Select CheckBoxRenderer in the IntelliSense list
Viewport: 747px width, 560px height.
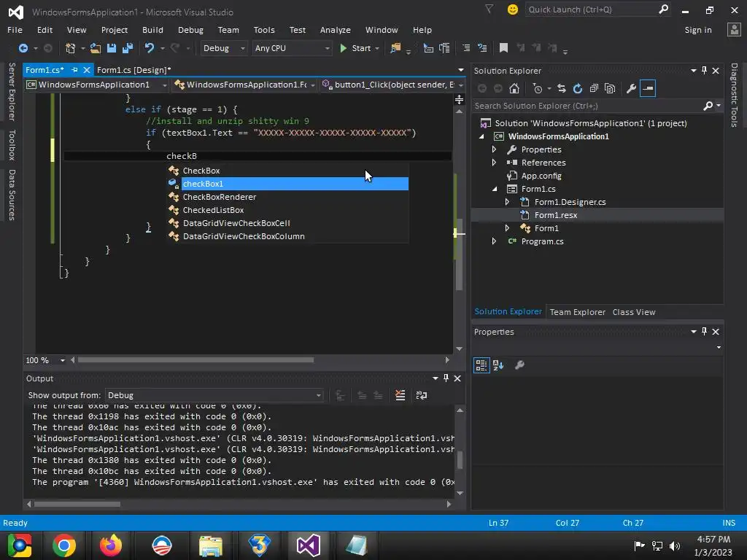pos(288,197)
